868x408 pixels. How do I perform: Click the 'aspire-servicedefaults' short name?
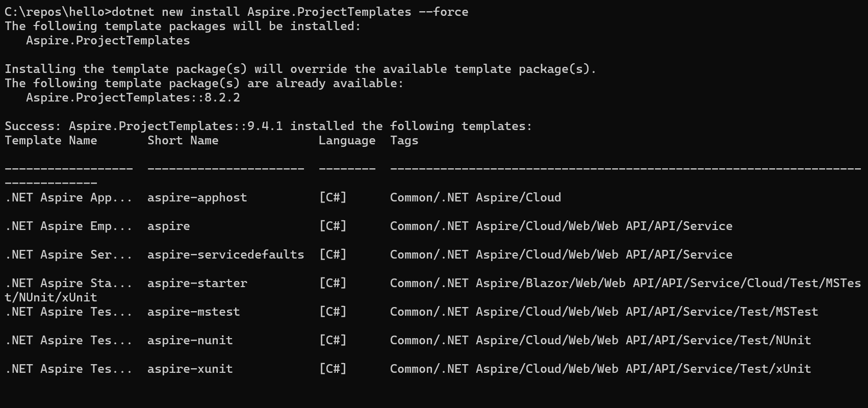[225, 254]
